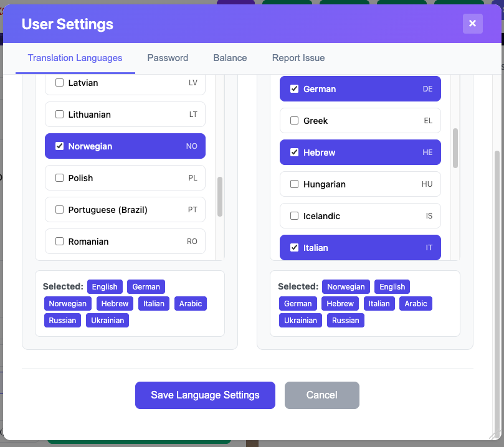Check the Hungarian checkbox

click(x=295, y=184)
